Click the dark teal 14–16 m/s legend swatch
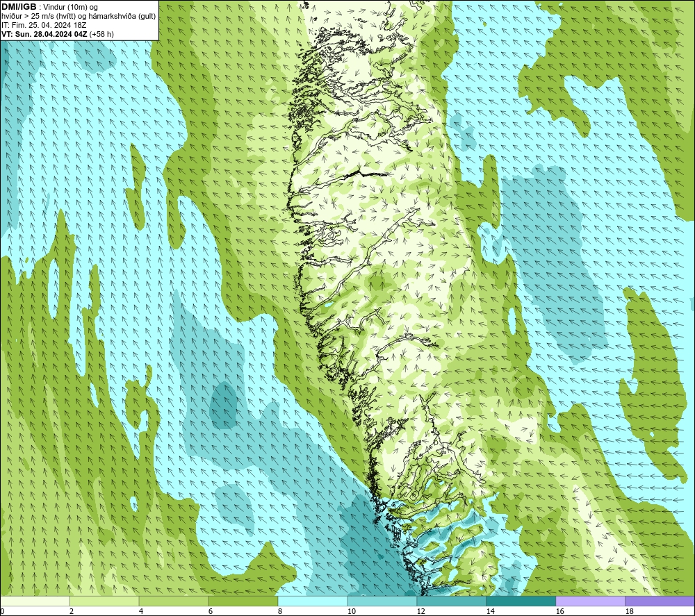 pos(521,601)
